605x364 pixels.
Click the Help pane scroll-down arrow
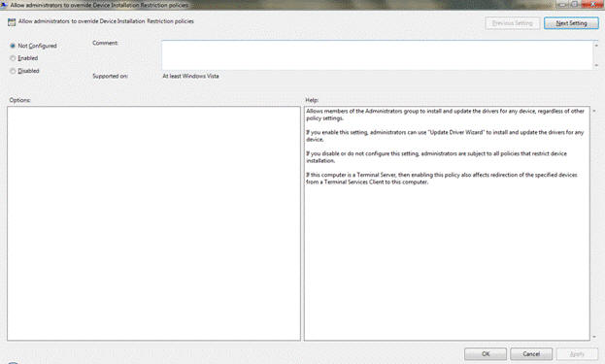tap(594, 336)
